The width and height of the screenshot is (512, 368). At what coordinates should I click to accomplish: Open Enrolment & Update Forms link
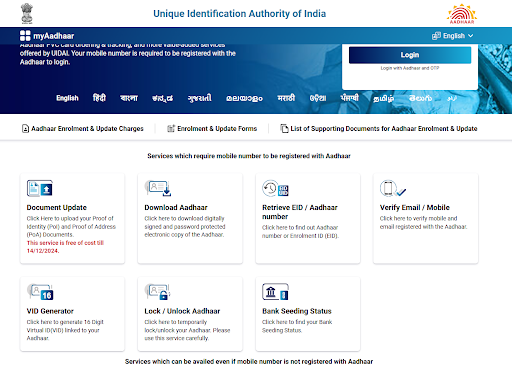217,129
